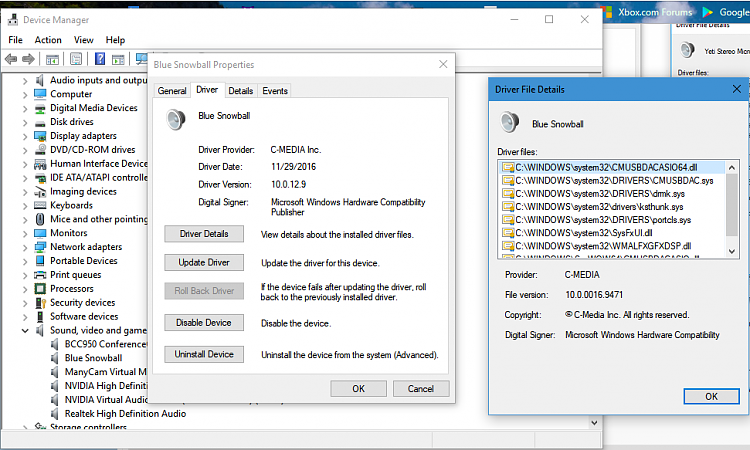750x450 pixels.
Task: Expand the Keyboards category
Action: point(25,205)
